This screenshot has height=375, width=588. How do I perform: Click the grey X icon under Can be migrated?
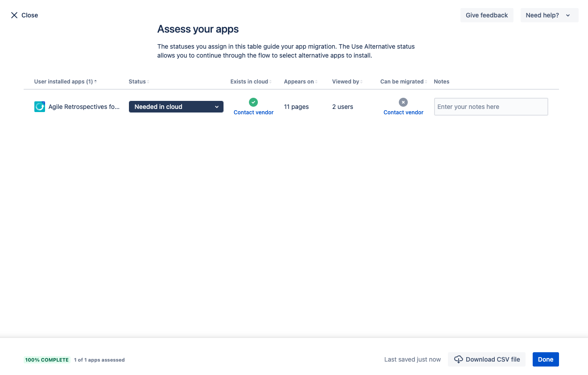coord(403,102)
